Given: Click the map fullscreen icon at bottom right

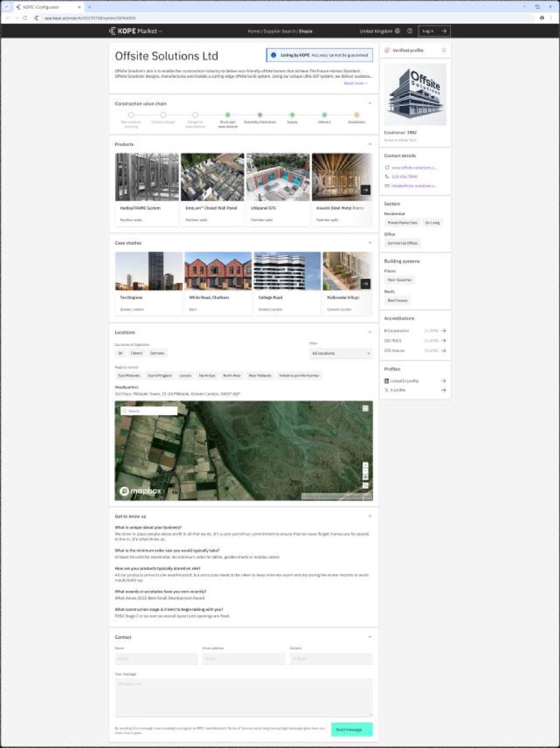Looking at the screenshot, I should (x=365, y=486).
